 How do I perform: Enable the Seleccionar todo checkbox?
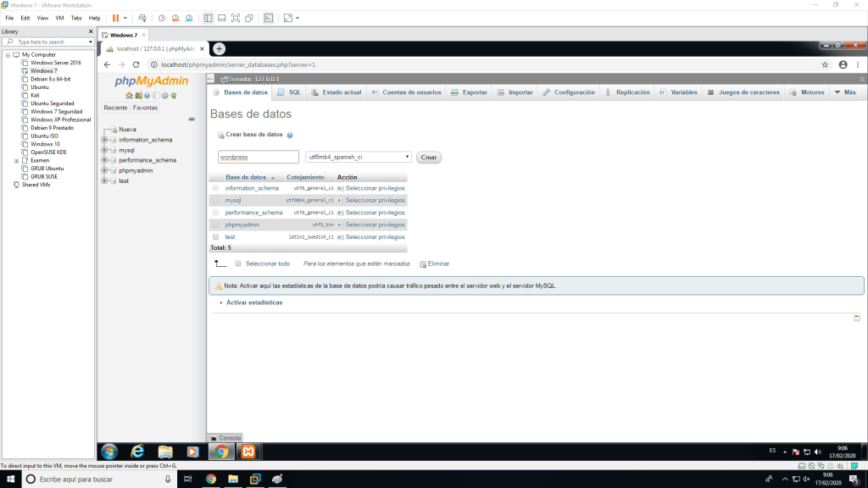coord(238,263)
